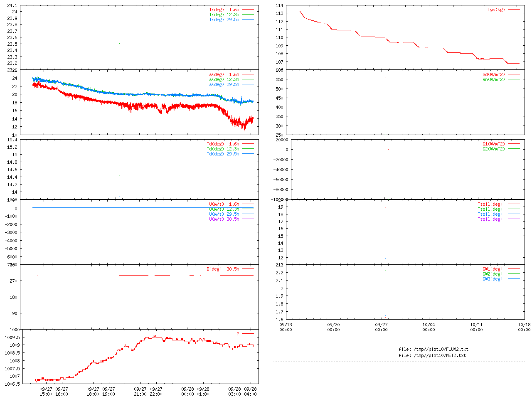Click the red 'Tsoil(deg)' legend label

coord(490,204)
